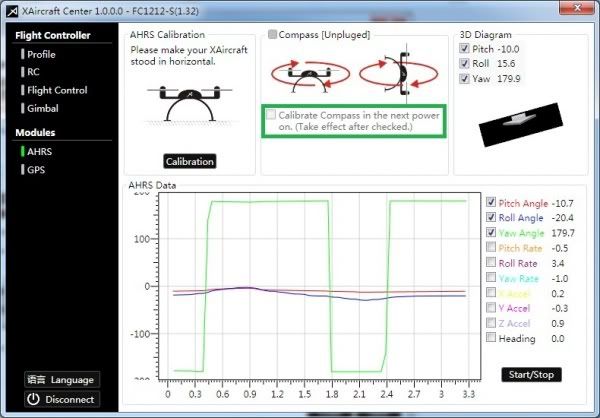Uncheck Yaw in 3D Diagram

coord(464,78)
